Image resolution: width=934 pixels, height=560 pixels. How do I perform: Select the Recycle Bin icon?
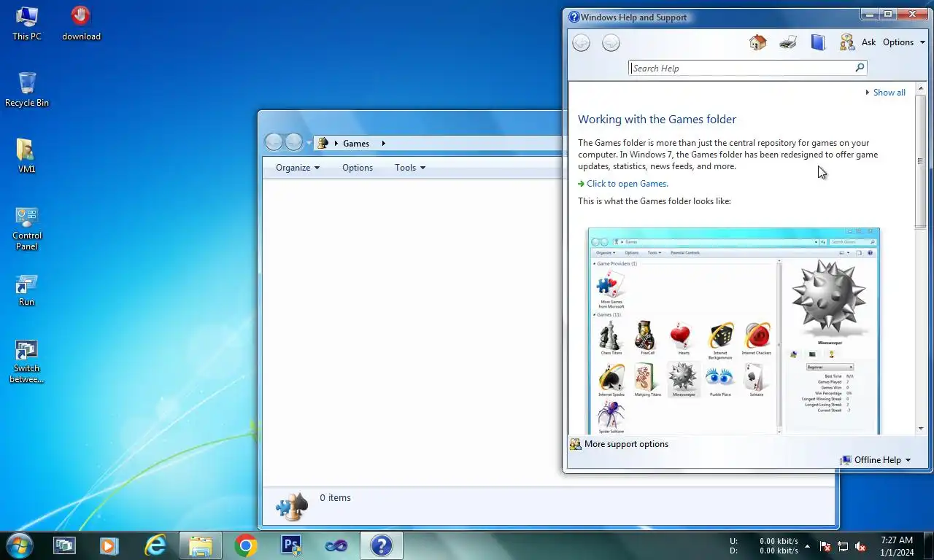click(27, 90)
